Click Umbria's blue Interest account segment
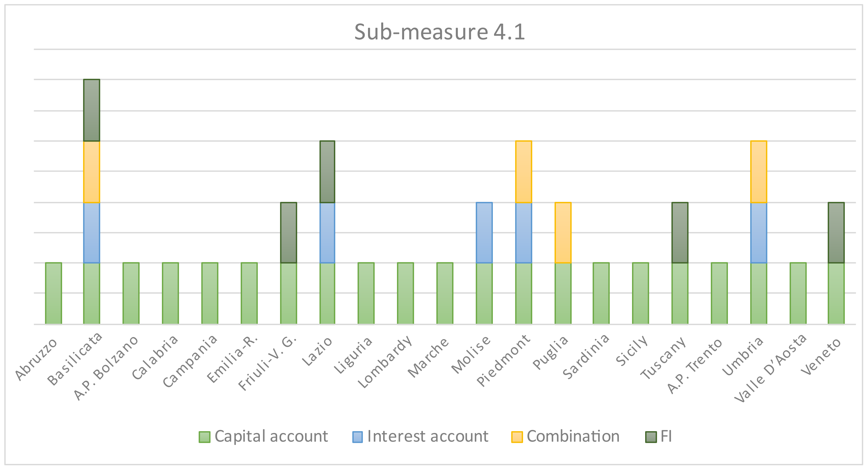Screen dimensions: 868x470 (x=759, y=232)
